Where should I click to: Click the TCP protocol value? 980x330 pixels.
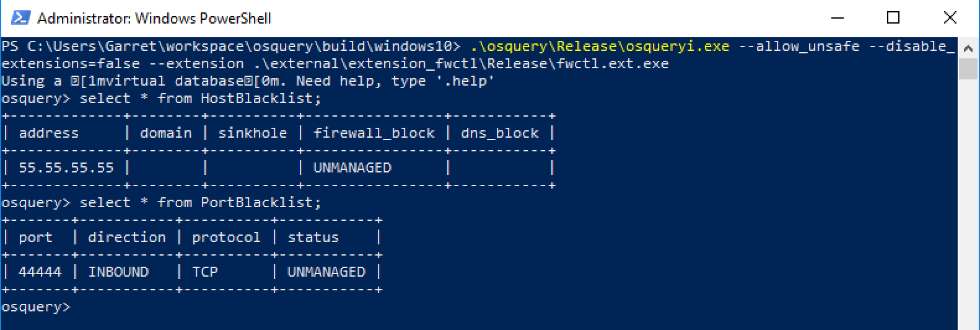click(205, 272)
